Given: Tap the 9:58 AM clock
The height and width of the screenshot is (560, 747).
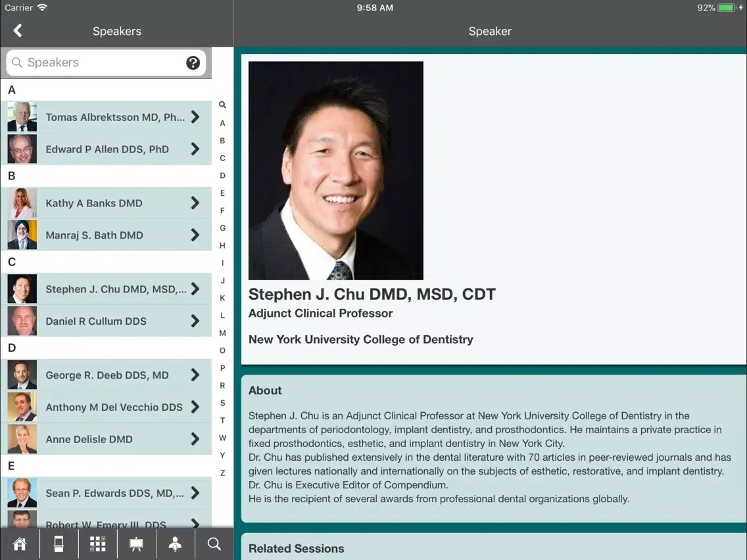Looking at the screenshot, I should coord(375,8).
